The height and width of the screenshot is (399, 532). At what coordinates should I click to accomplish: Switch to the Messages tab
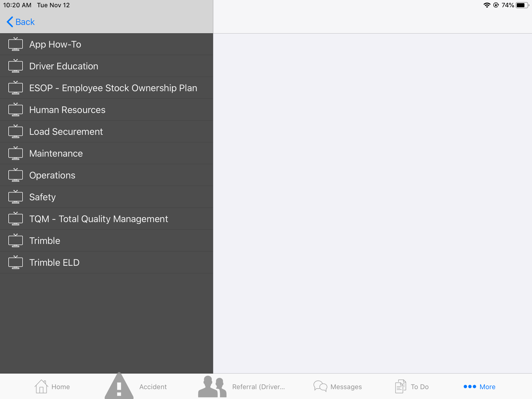tap(346, 387)
